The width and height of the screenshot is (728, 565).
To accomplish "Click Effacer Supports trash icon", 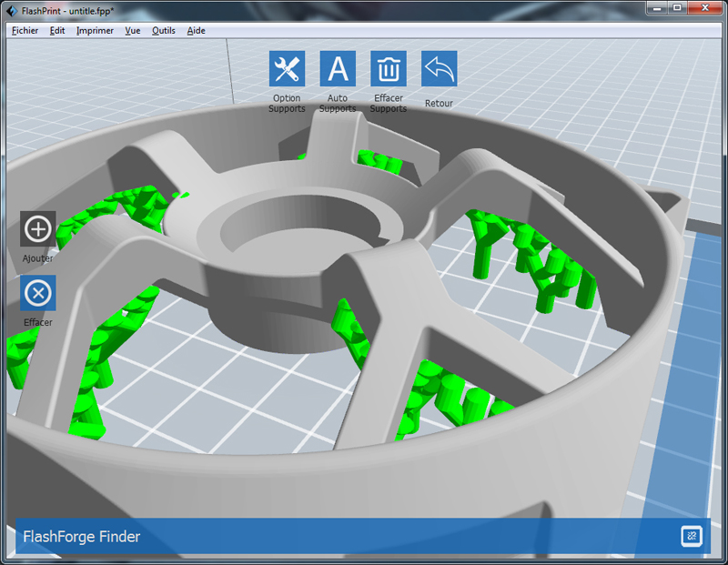I will click(389, 69).
